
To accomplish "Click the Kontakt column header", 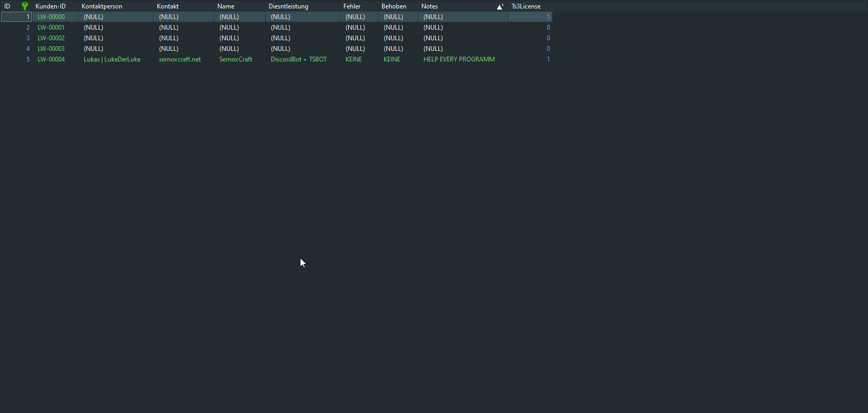I will 167,6.
